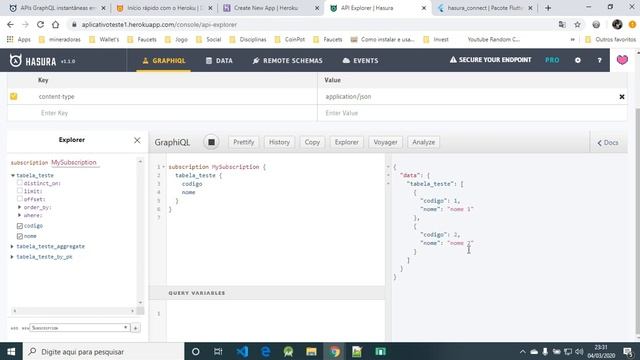Image resolution: width=640 pixels, height=360 pixels.
Task: Click the Prettify button
Action: pyautogui.click(x=244, y=142)
